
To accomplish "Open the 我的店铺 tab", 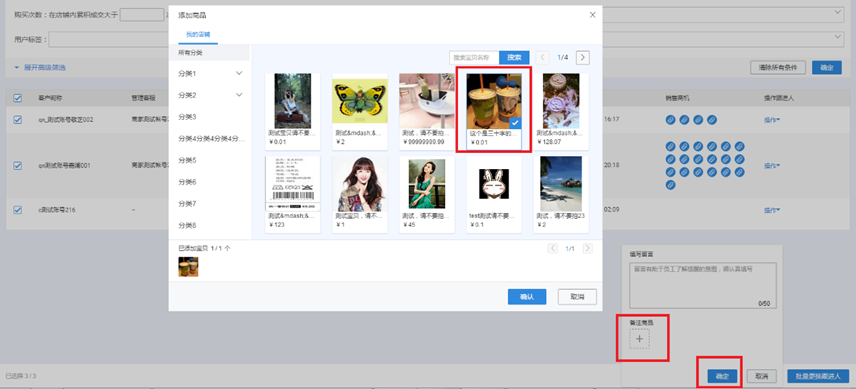I will point(198,34).
